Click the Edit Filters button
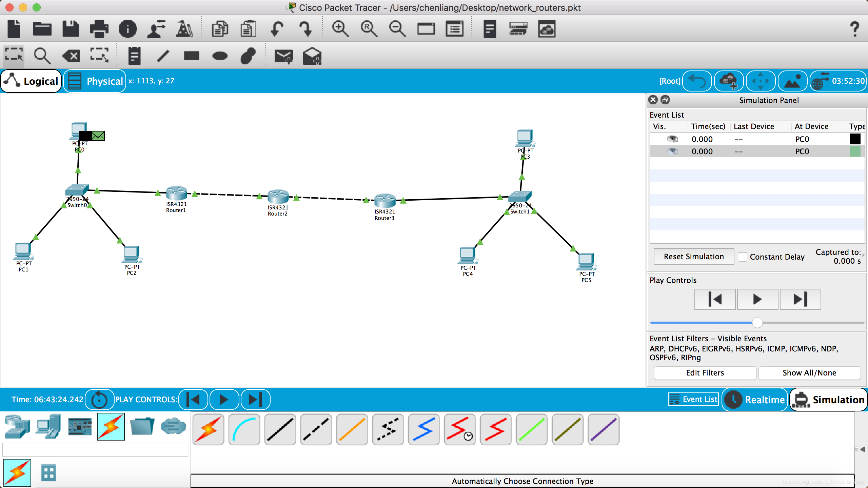 coord(705,373)
